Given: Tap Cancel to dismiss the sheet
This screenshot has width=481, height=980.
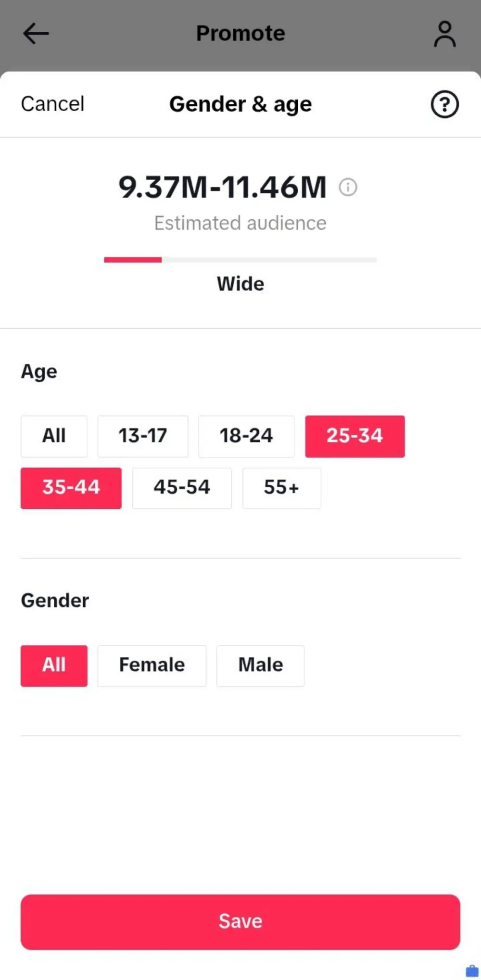Looking at the screenshot, I should [52, 104].
